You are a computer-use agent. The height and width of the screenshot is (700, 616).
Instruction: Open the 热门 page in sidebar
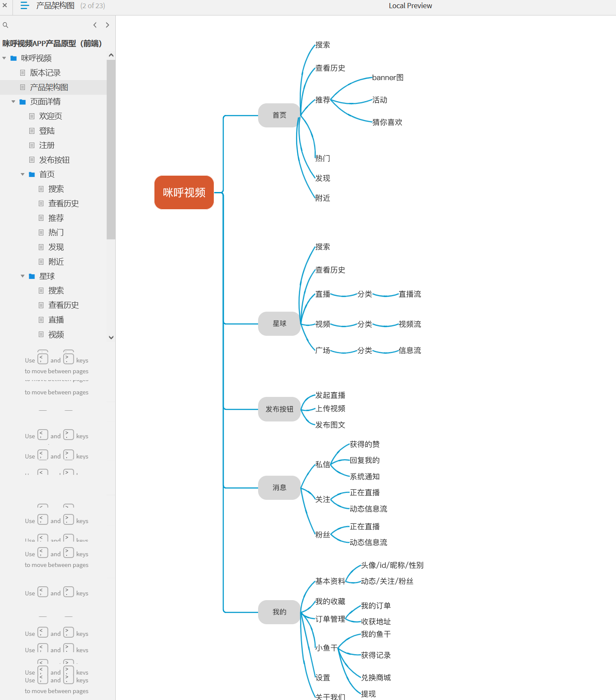[x=56, y=232]
